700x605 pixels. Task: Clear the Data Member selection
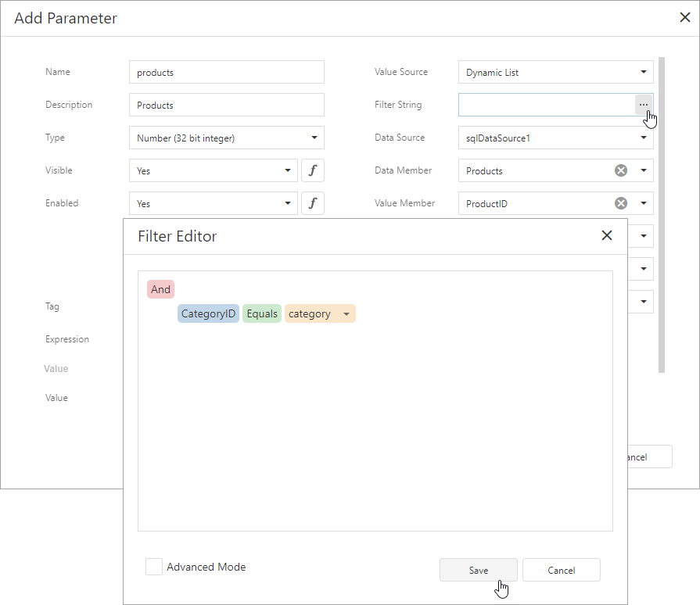(x=620, y=170)
